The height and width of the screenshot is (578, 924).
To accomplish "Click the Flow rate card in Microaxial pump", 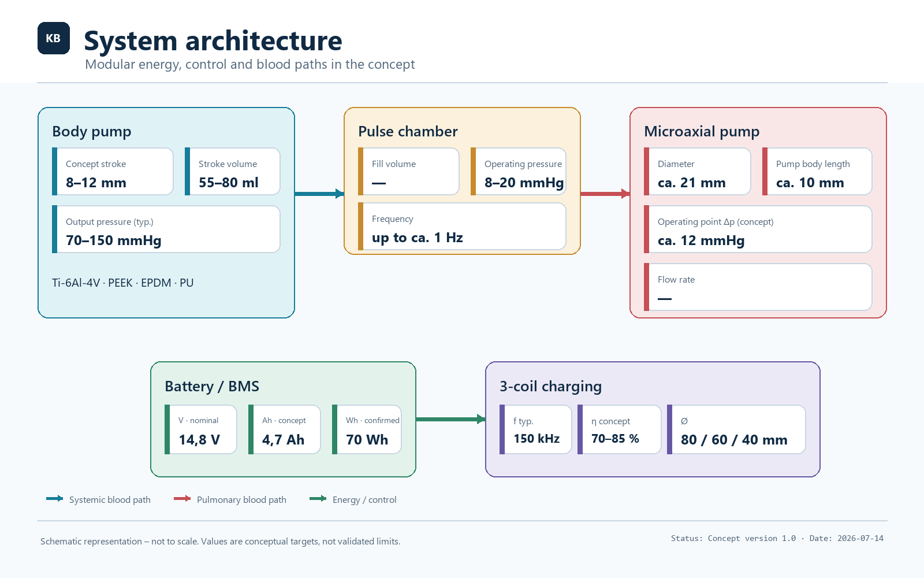I will (758, 287).
